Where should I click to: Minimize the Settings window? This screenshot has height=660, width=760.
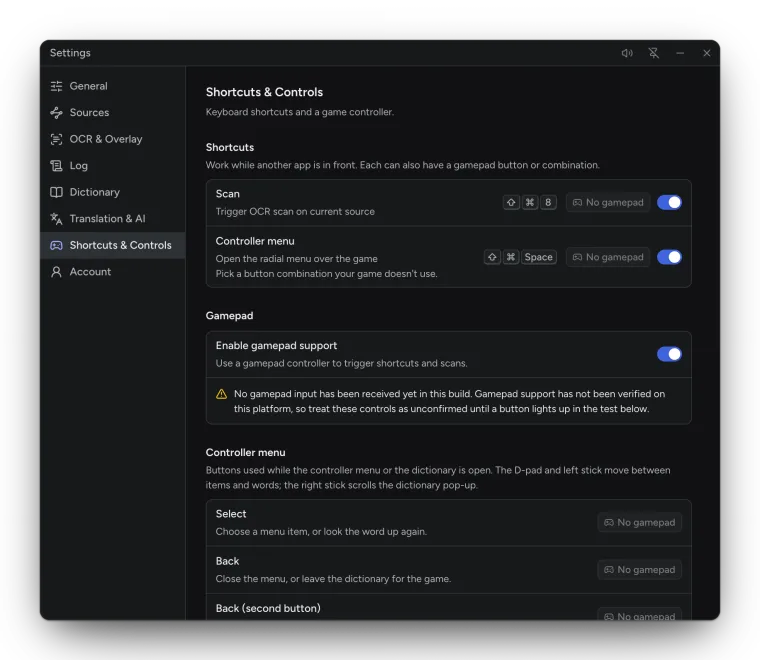(680, 53)
